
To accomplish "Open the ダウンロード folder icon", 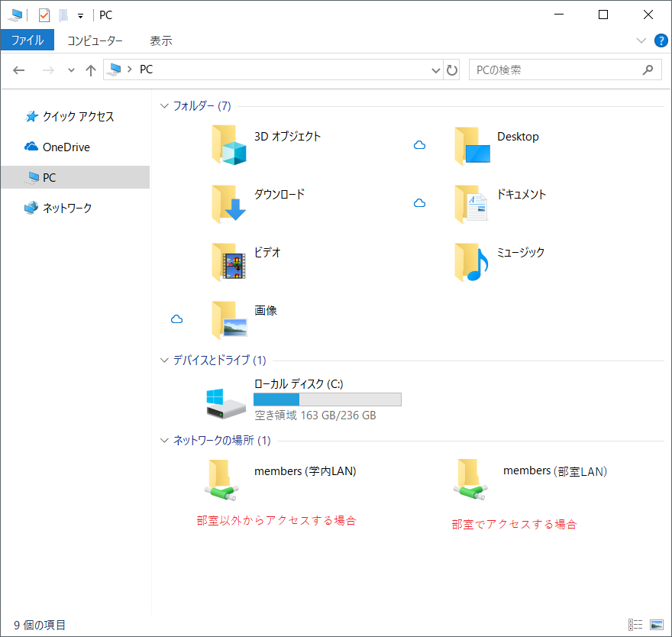I will coord(230,204).
